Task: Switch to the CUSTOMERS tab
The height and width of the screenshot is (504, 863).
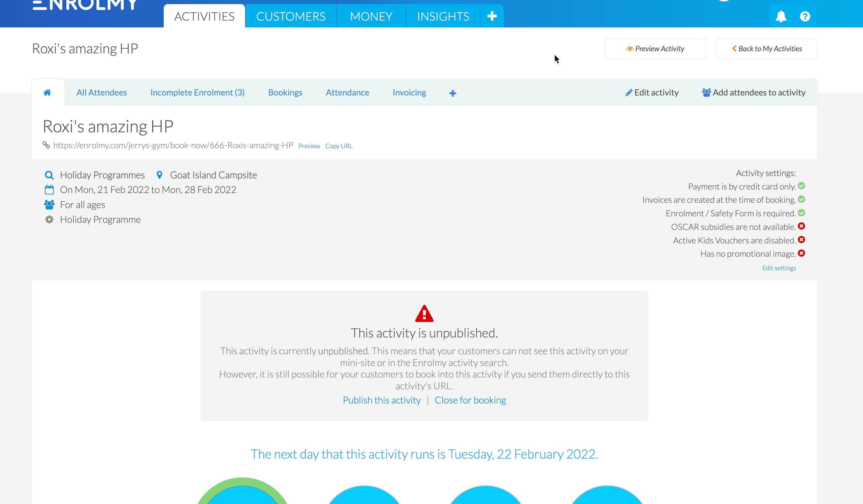Action: (x=291, y=16)
